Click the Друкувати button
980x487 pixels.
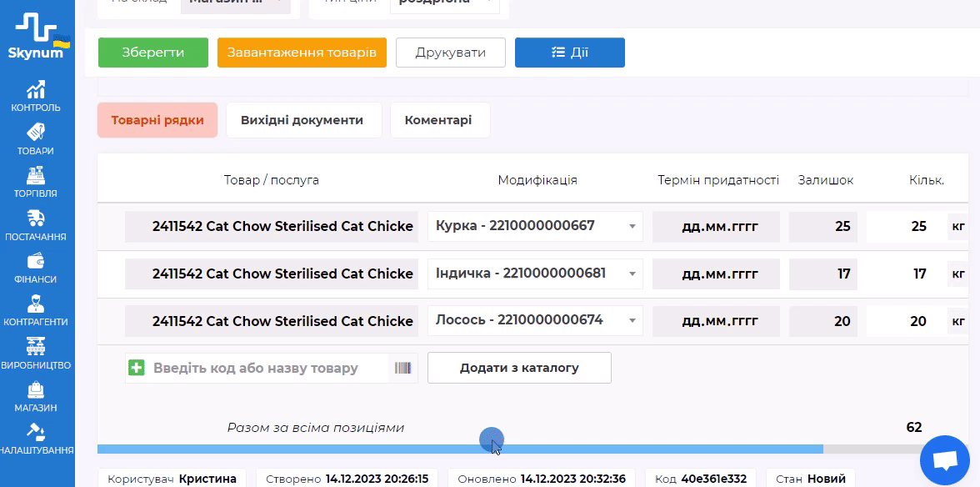(451, 53)
